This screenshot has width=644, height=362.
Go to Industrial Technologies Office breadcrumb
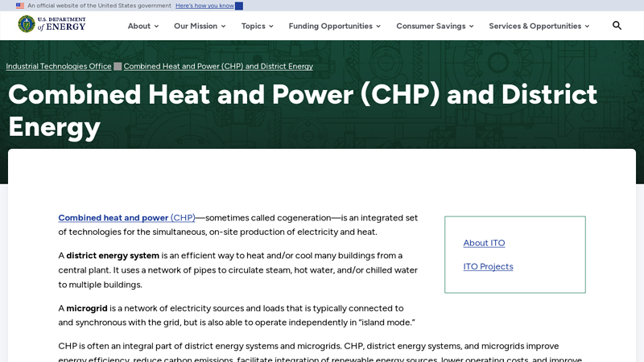coord(59,66)
